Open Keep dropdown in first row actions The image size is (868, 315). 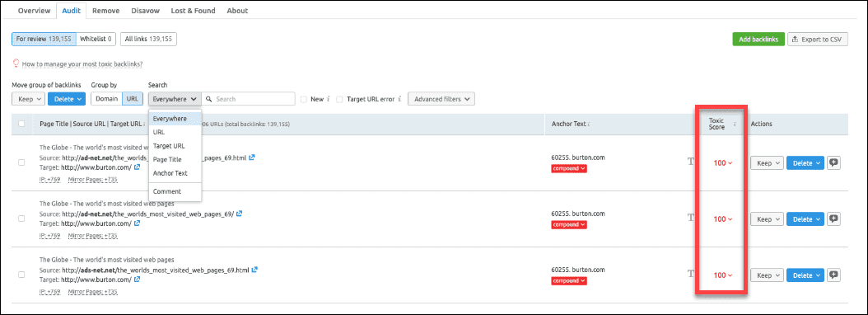[x=767, y=163]
